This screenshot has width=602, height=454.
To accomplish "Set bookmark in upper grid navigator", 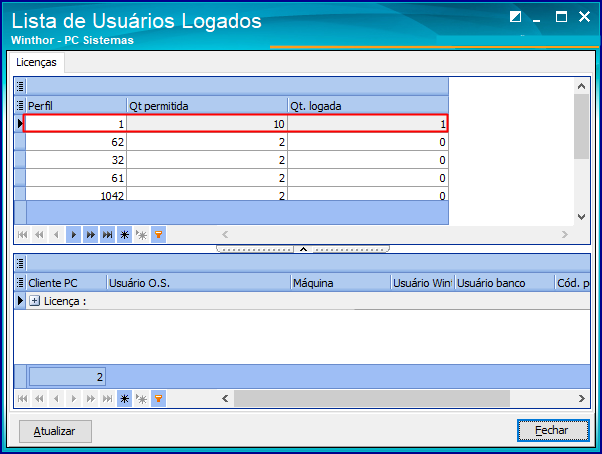I will (124, 234).
